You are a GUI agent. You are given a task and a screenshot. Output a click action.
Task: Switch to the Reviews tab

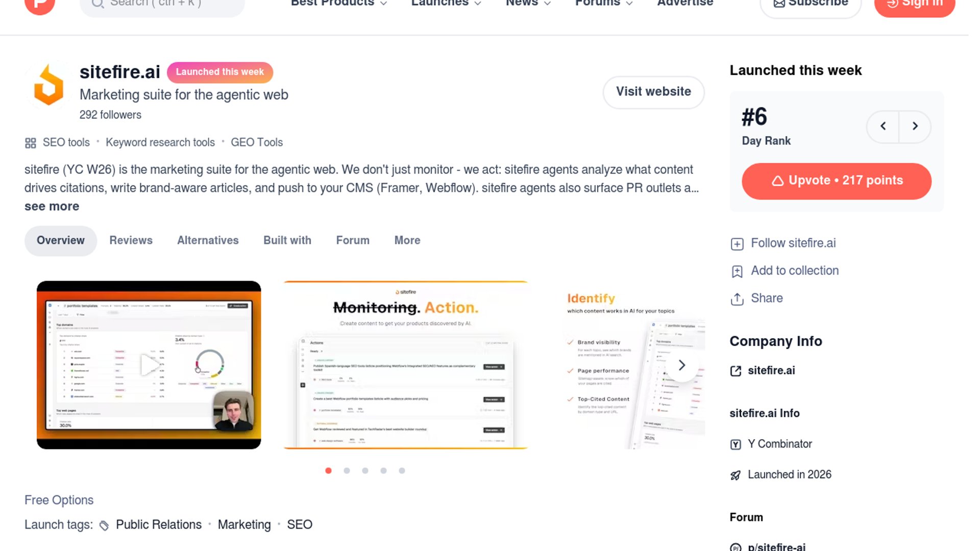coord(131,240)
